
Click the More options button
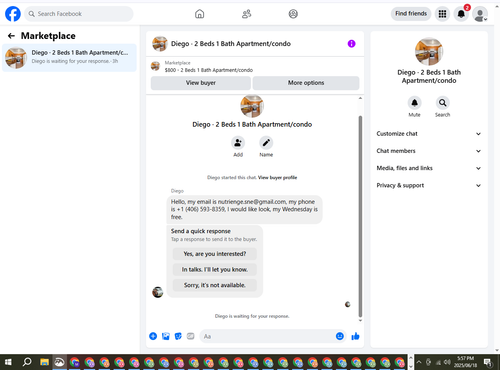pos(306,83)
